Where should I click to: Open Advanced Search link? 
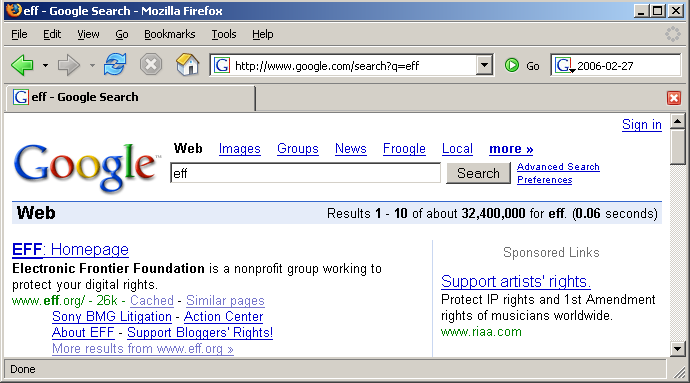(x=558, y=167)
